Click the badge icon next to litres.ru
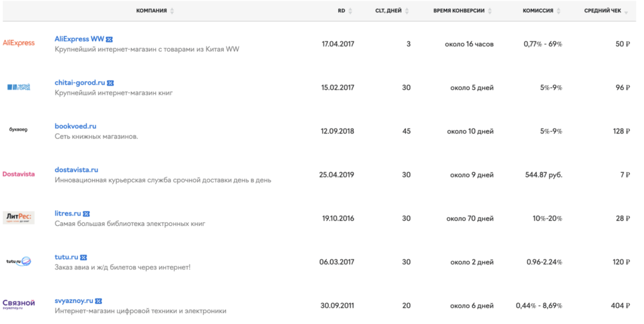Viewport: 644px width, 324px height. tap(86, 214)
